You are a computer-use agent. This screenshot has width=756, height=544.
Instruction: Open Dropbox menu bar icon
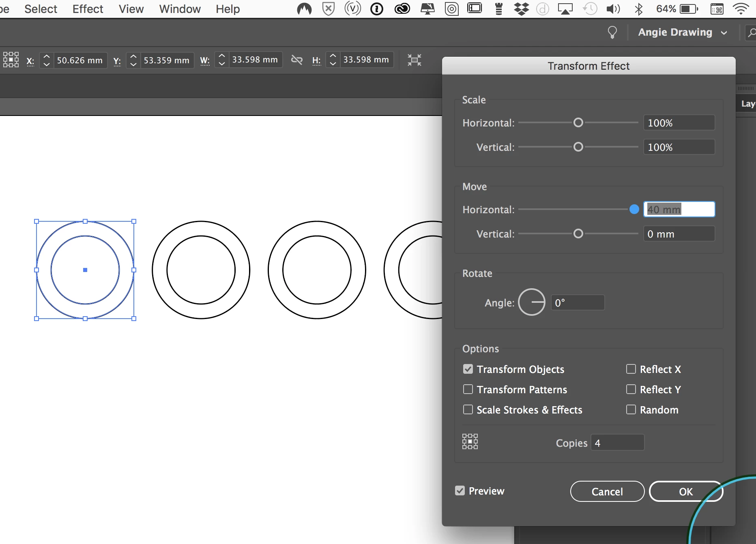tap(521, 9)
